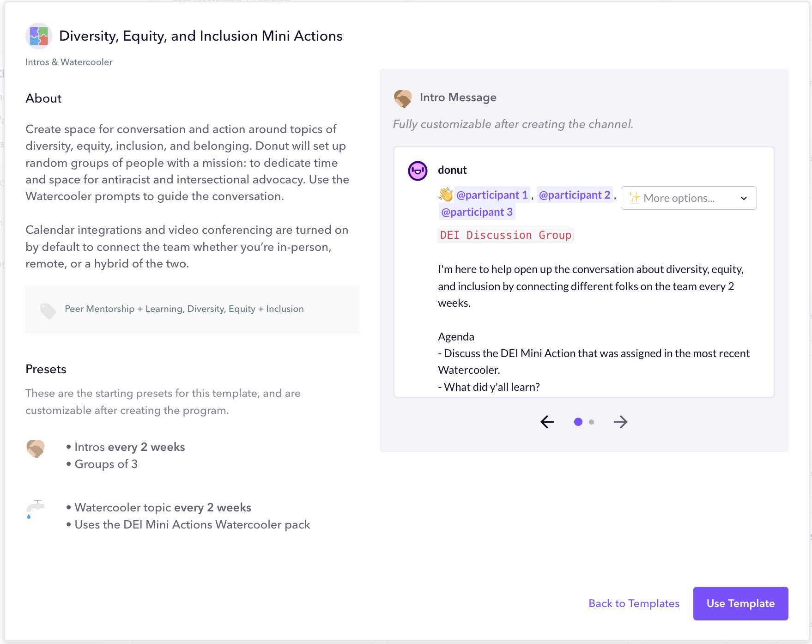Click the sparkle icon in More options
This screenshot has width=812, height=644.
pyautogui.click(x=634, y=198)
